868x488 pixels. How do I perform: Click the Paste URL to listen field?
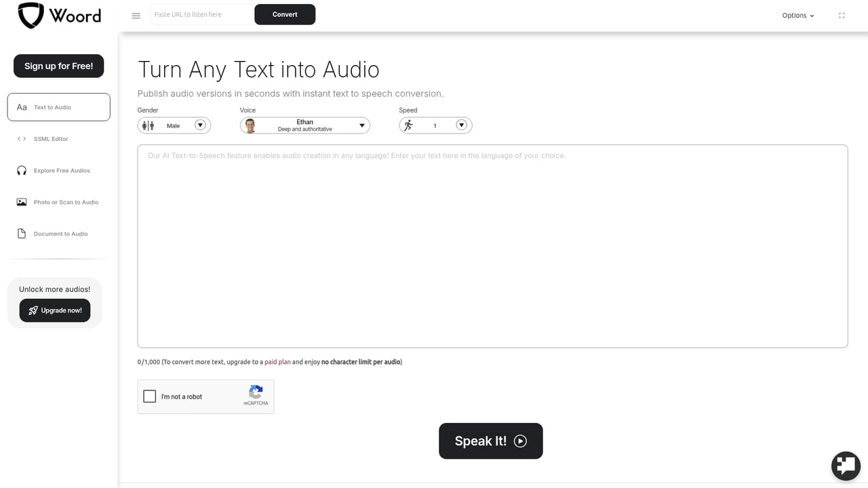tap(202, 14)
